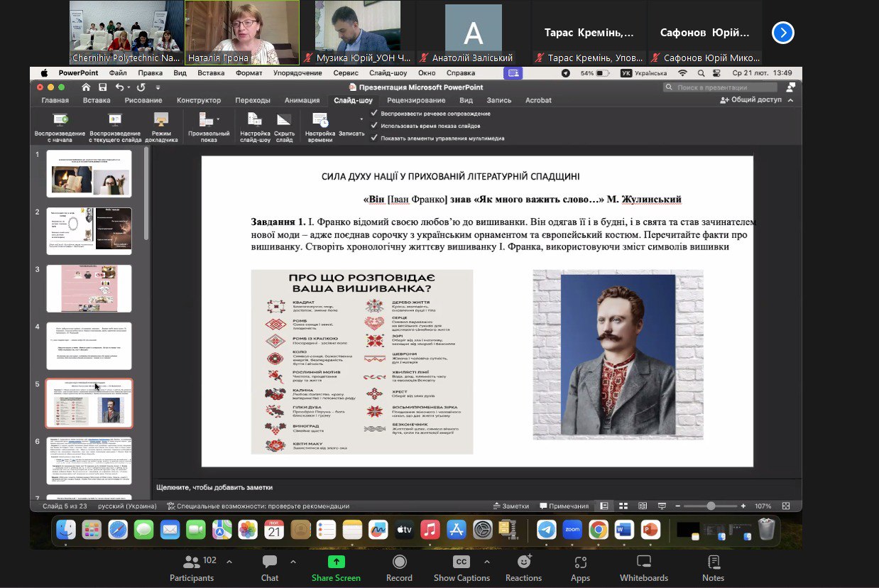The image size is (879, 588).
Task: Switch to slide sorter grid view
Action: 623,506
